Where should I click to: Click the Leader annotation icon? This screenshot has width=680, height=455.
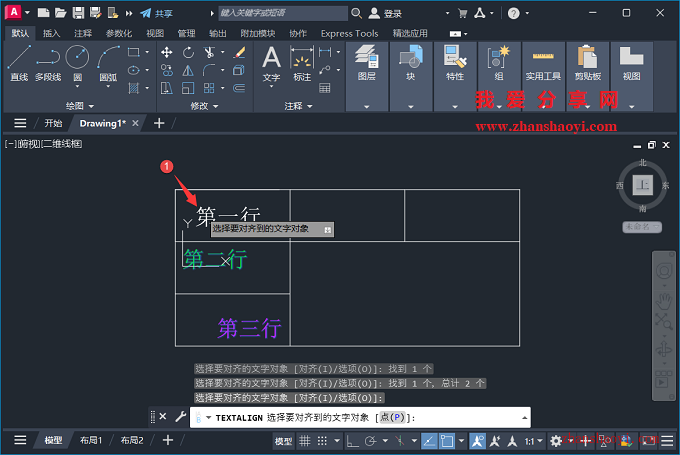[325, 70]
